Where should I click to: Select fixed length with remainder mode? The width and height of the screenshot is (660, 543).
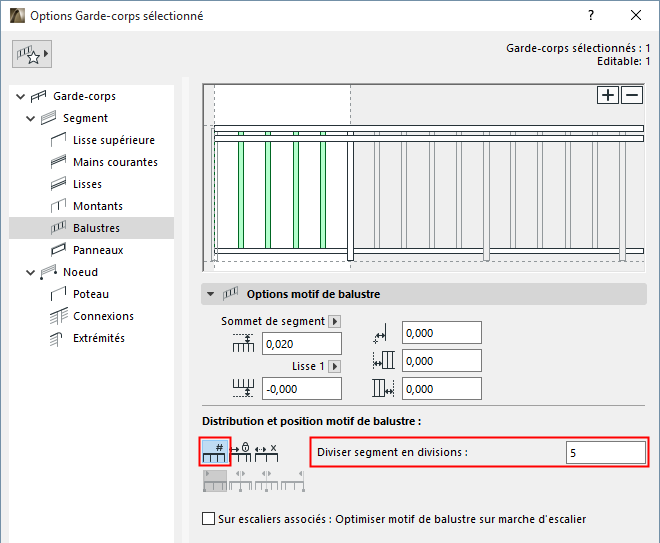coord(266,452)
